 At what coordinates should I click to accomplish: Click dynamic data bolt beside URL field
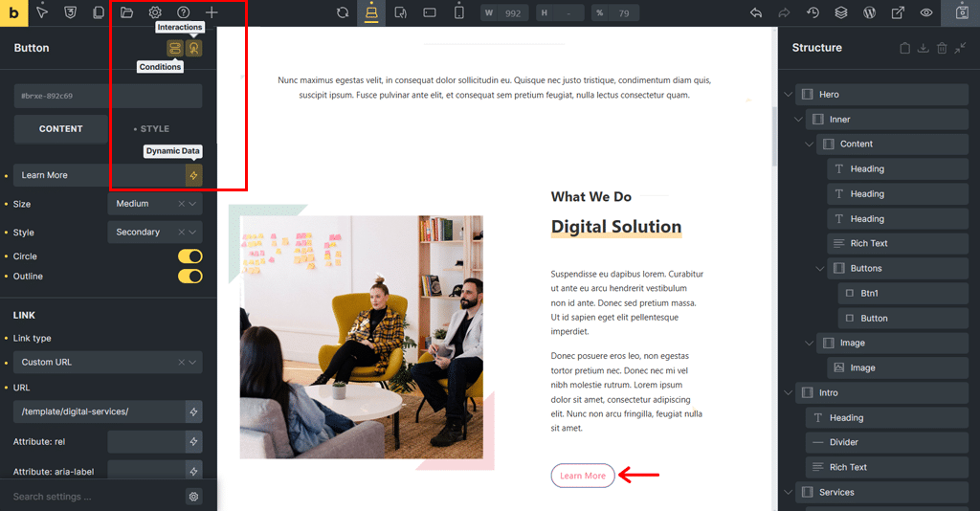193,411
